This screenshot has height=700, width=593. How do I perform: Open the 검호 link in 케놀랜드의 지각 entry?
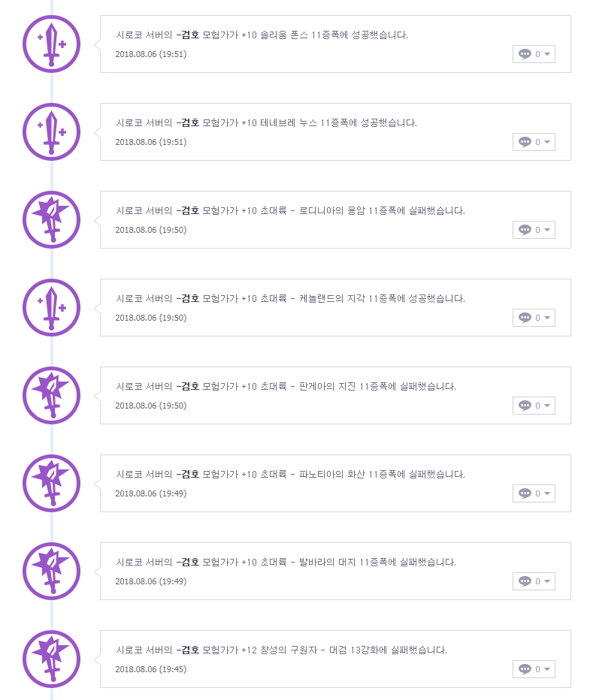pyautogui.click(x=188, y=299)
